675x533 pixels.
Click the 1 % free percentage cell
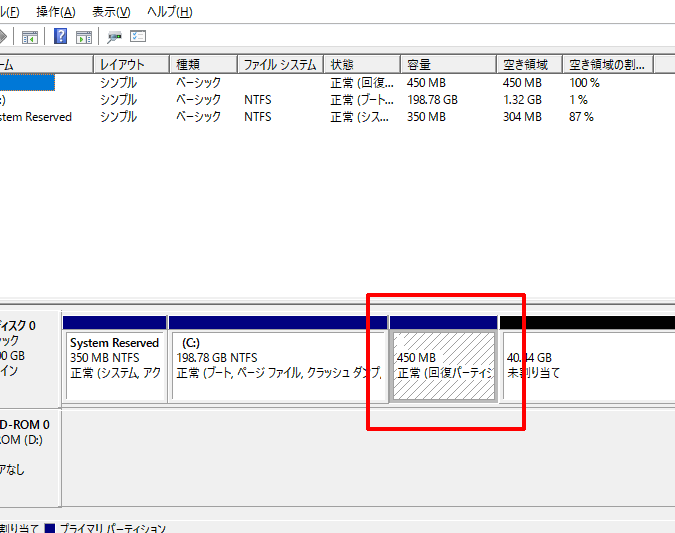(x=578, y=100)
